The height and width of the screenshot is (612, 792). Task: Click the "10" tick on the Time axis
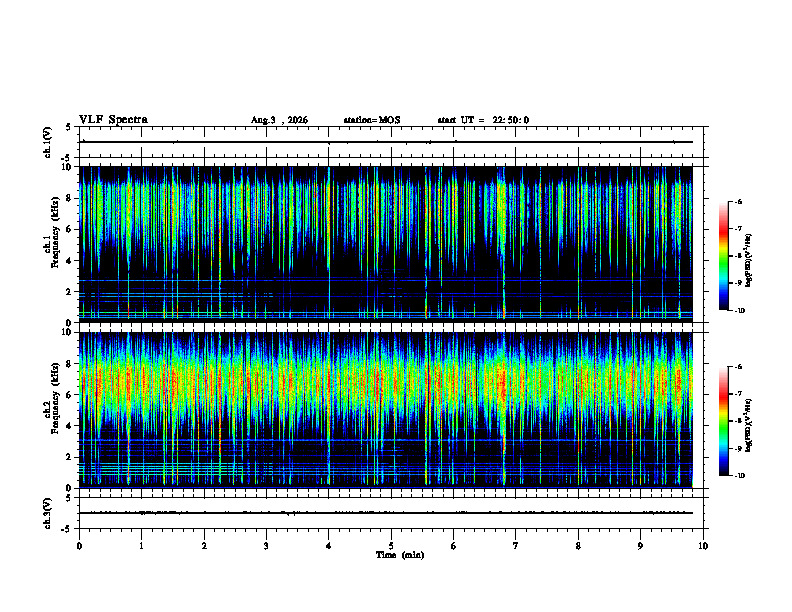703,546
